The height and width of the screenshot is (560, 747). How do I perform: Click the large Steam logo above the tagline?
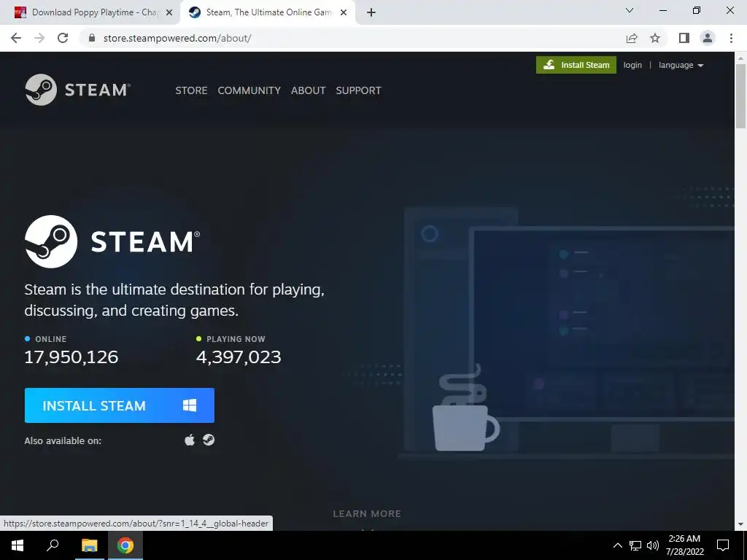coord(112,241)
